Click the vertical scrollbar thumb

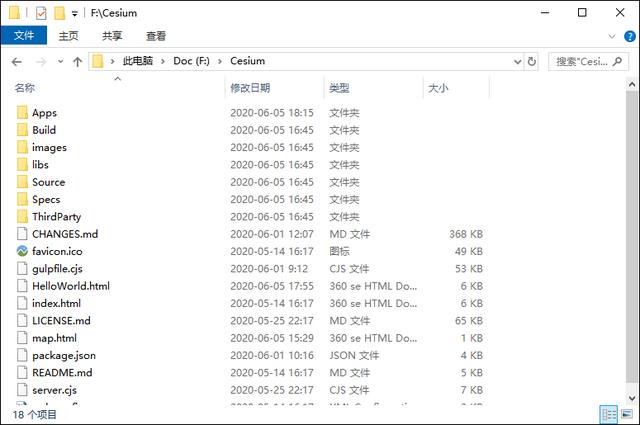632,238
